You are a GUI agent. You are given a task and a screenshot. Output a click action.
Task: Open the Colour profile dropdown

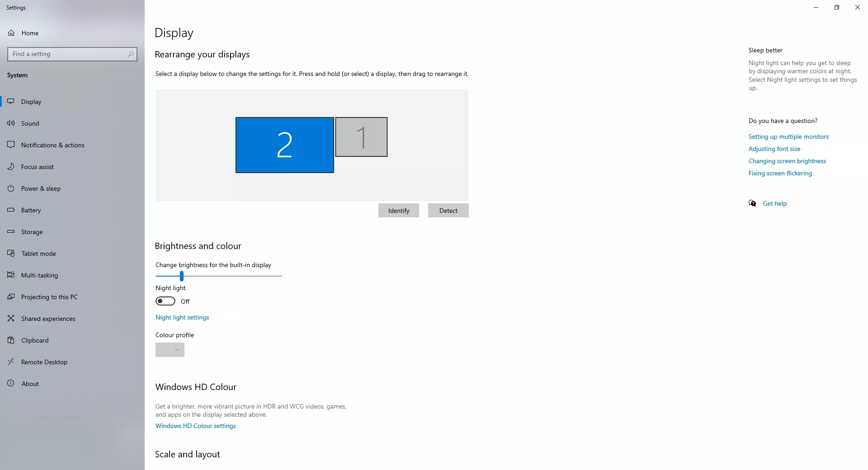pos(170,350)
